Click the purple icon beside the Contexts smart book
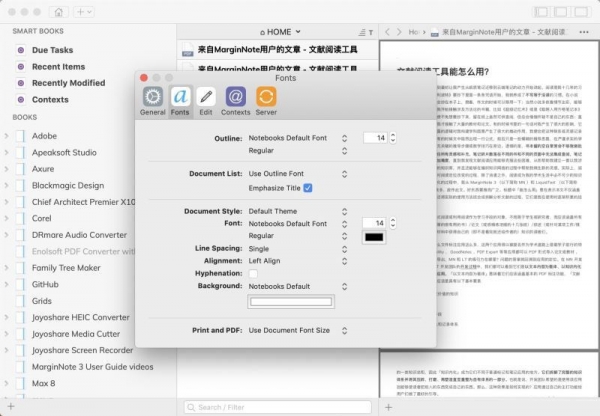 pos(21,100)
